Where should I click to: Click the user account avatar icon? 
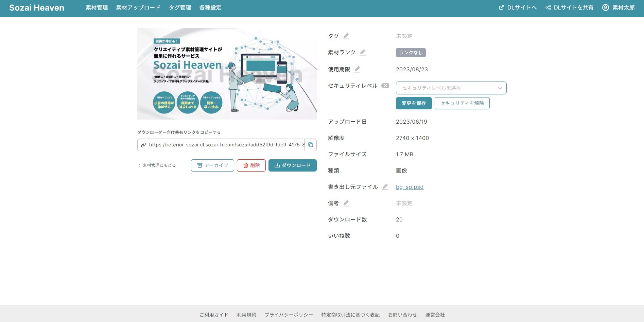606,7
